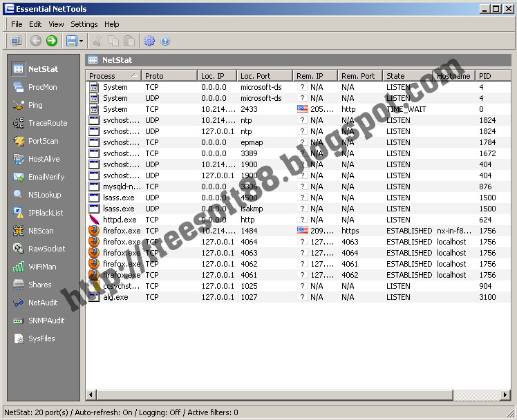The height and width of the screenshot is (420, 517).
Task: Select the svchost row with port 3389
Action: [298, 153]
